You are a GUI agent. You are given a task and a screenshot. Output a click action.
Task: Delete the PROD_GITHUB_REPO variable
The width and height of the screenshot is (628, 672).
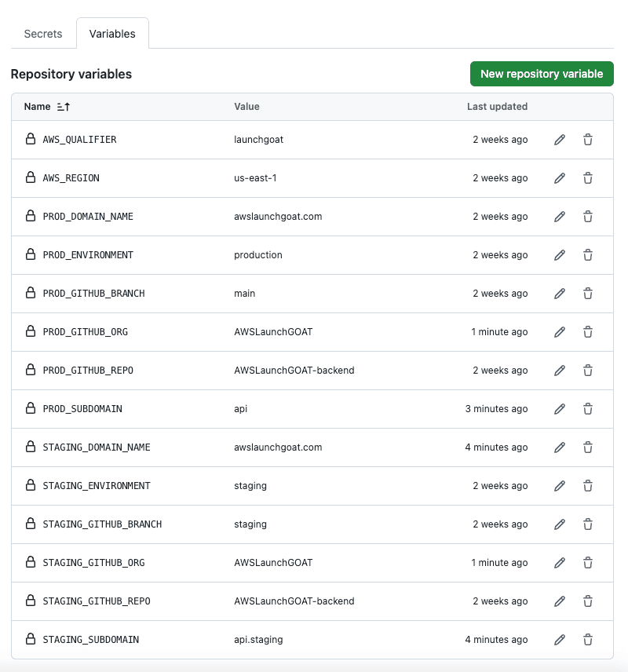588,371
